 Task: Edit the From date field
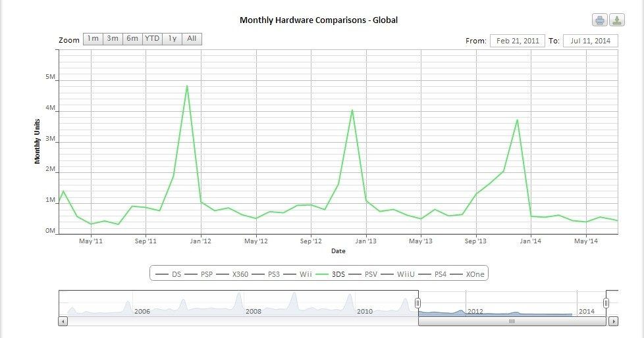[517, 41]
